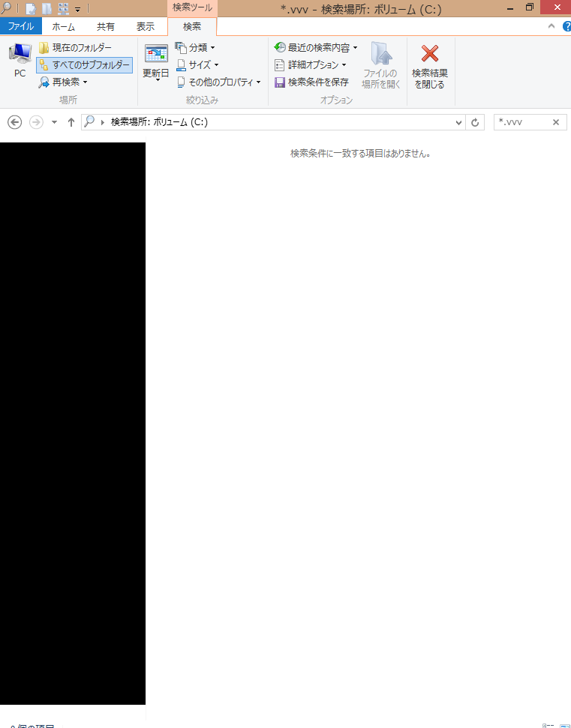
Task: Select the 検索 ribbon tab
Action: click(x=192, y=27)
